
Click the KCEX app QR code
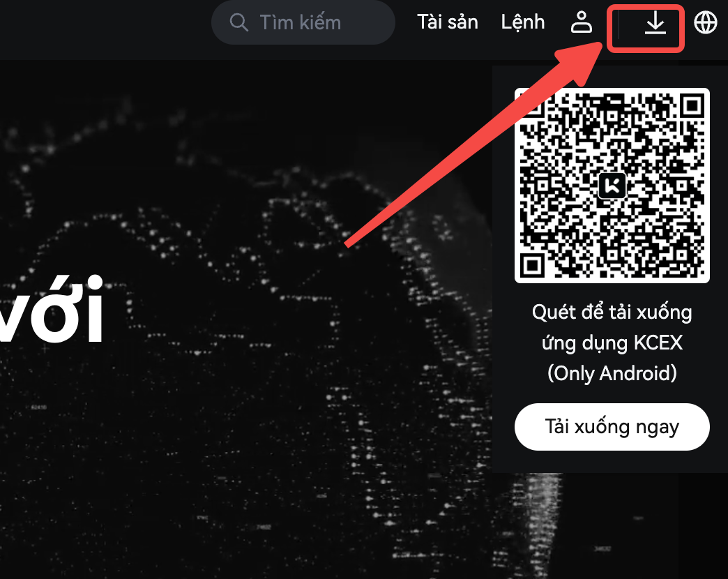point(612,186)
